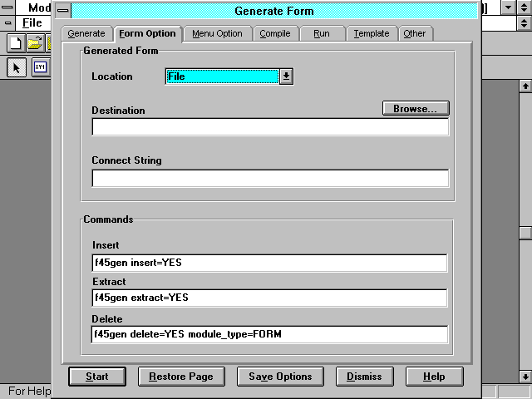Click the New document toolbar icon
This screenshot has width=532, height=399.
click(14, 43)
